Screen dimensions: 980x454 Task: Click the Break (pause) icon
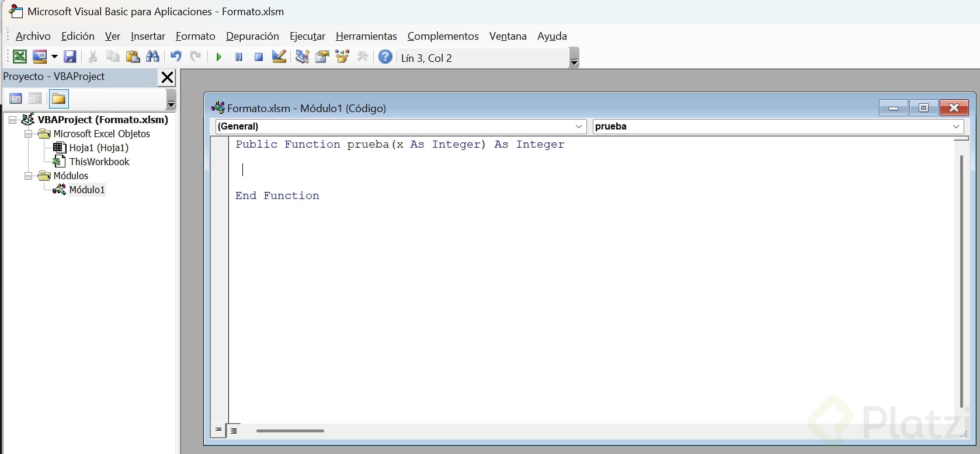(239, 57)
